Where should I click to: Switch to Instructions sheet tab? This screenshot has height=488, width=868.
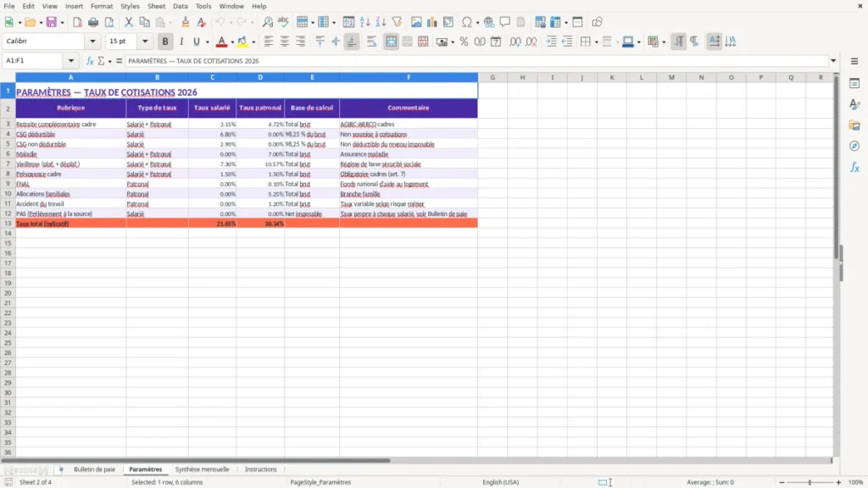pos(261,469)
